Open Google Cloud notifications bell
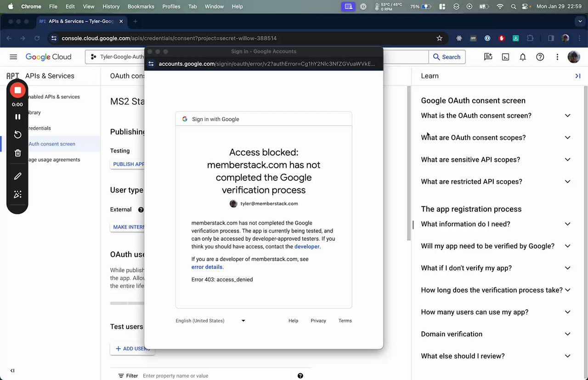The width and height of the screenshot is (588, 380). [x=523, y=57]
